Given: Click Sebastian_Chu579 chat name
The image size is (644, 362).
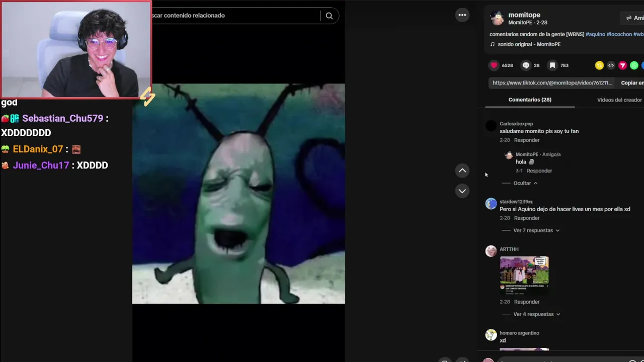Looking at the screenshot, I should [x=62, y=118].
